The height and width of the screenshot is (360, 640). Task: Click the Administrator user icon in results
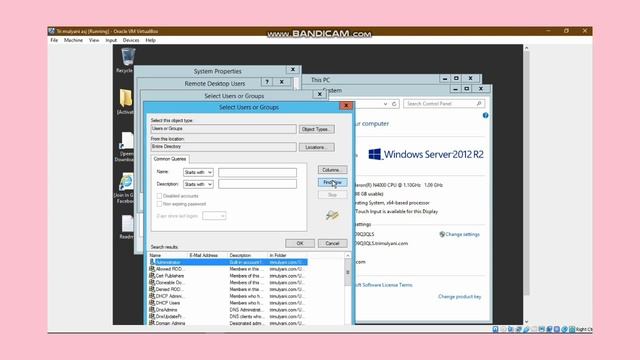click(152, 262)
